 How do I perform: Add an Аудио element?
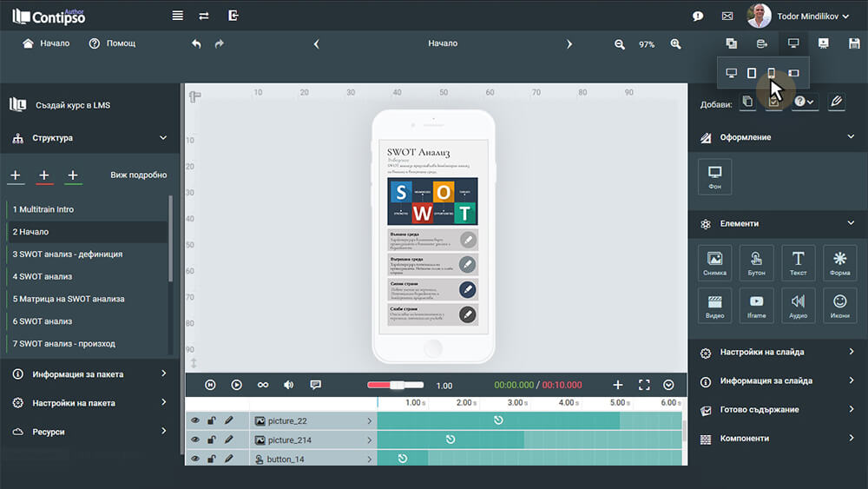(x=798, y=305)
